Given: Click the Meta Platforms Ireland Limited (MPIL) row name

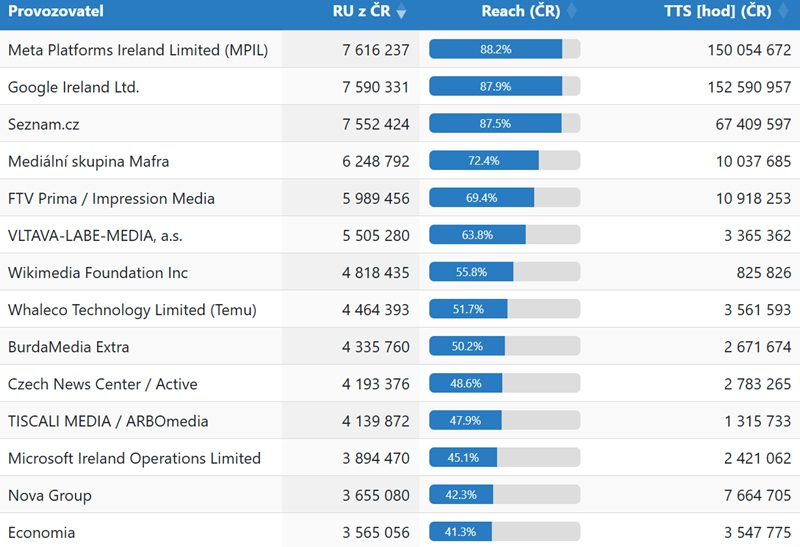Looking at the screenshot, I should (x=138, y=49).
